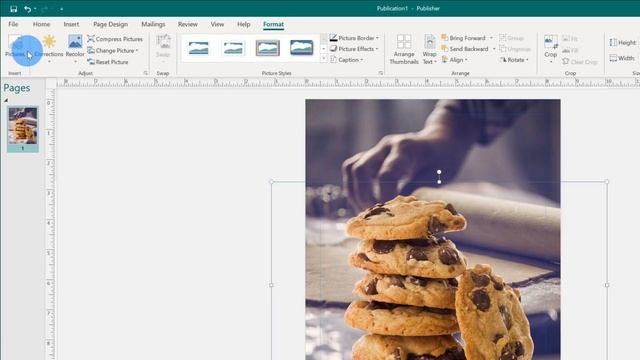Image resolution: width=640 pixels, height=360 pixels.
Task: Click the top-right picture selection handle
Action: pos(607,182)
